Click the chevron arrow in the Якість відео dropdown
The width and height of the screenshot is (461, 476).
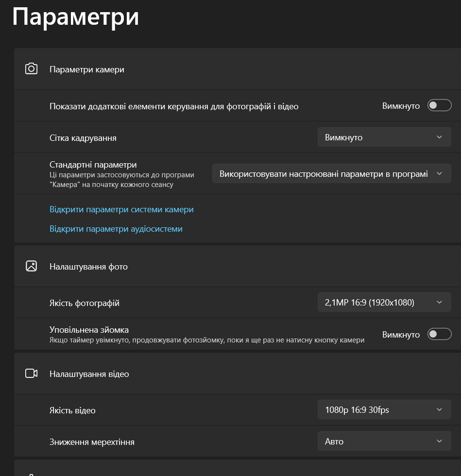tap(440, 410)
